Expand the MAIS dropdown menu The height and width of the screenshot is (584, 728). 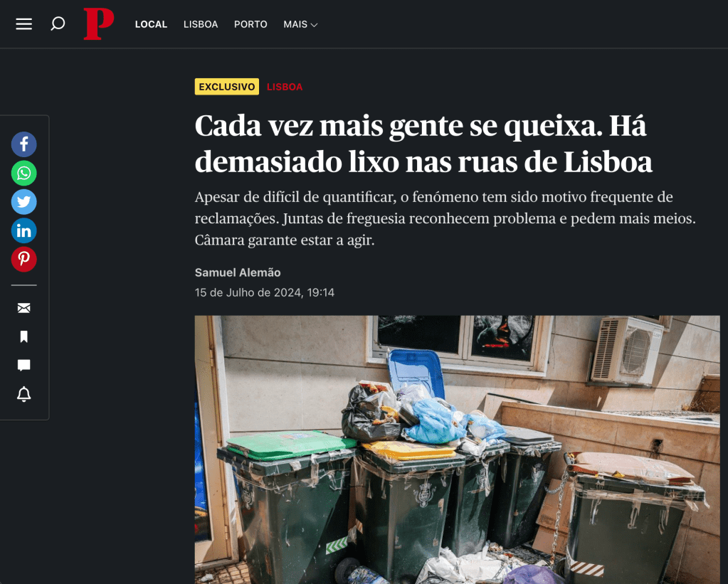tap(300, 24)
